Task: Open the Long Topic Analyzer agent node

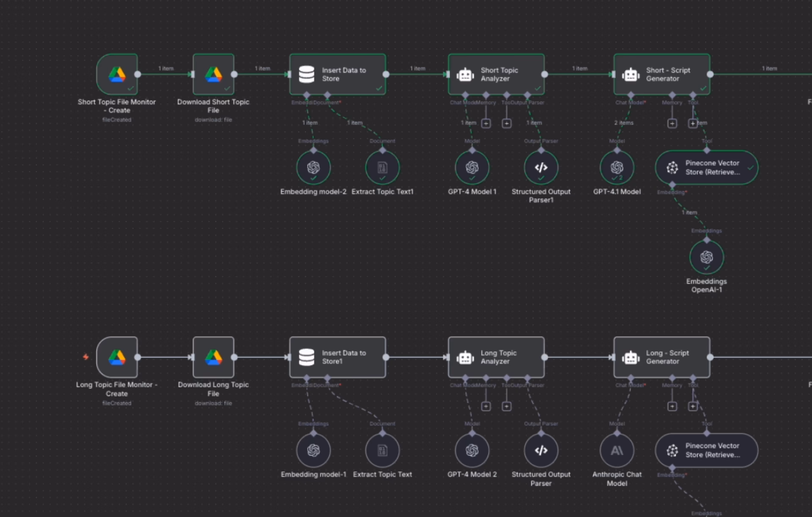Action: coord(496,357)
